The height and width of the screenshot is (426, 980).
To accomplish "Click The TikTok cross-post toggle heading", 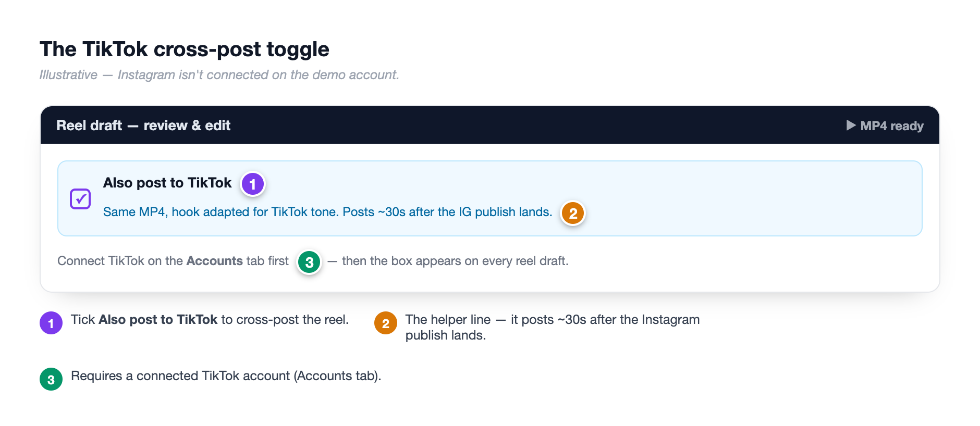I will point(185,49).
